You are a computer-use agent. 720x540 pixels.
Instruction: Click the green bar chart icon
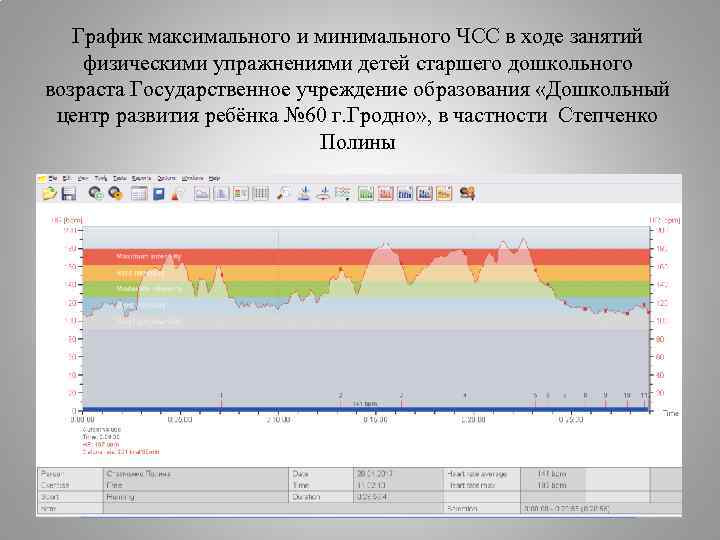coord(366,193)
